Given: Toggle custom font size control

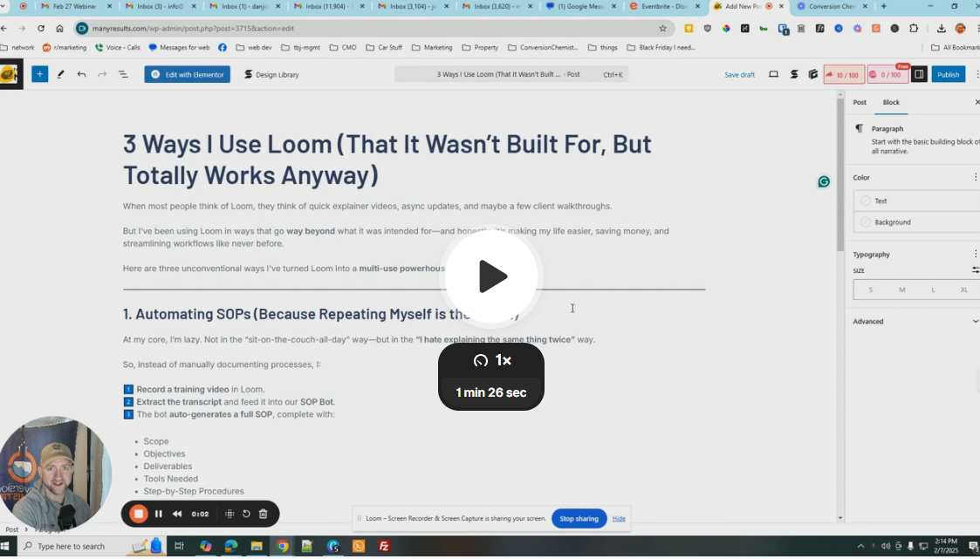Looking at the screenshot, I should coord(975,270).
